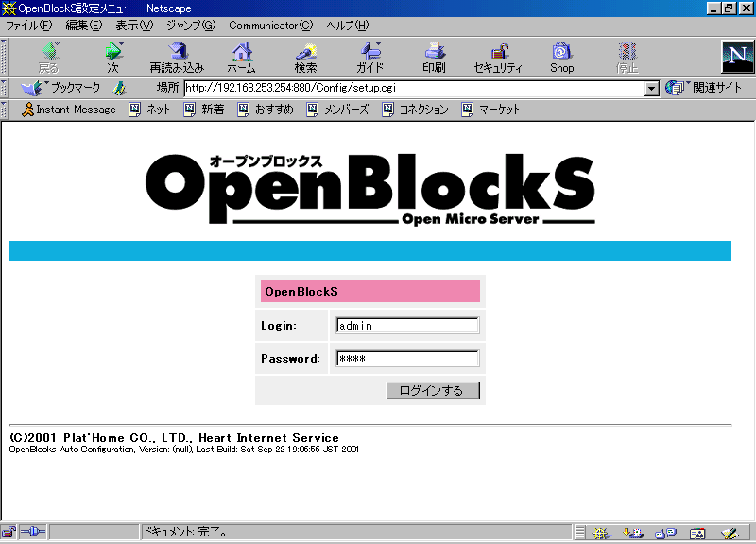Go forward with the 次 toolbar icon

click(x=112, y=57)
